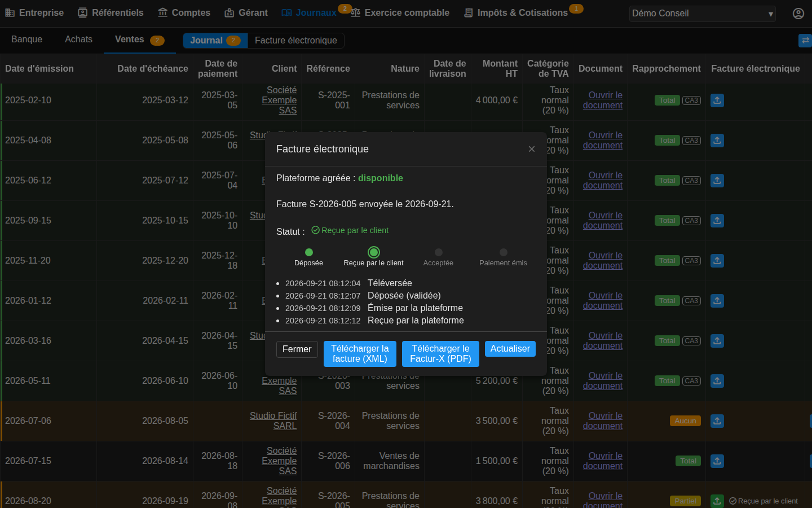Click upload icon for 2025-09-15 row
The image size is (812, 508).
(x=717, y=221)
